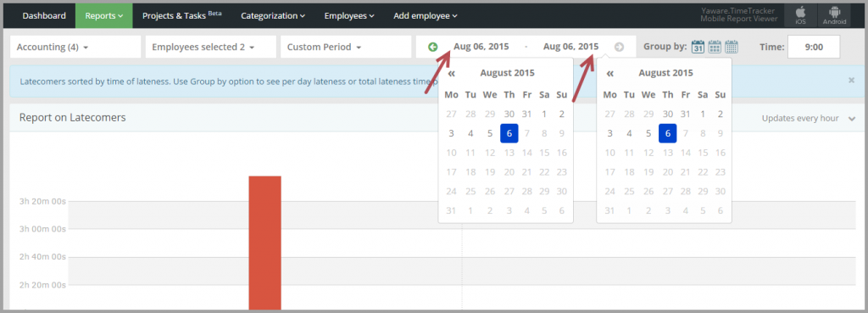Open the Reports menu
Image resolution: width=868 pixels, height=313 pixels.
click(x=104, y=15)
